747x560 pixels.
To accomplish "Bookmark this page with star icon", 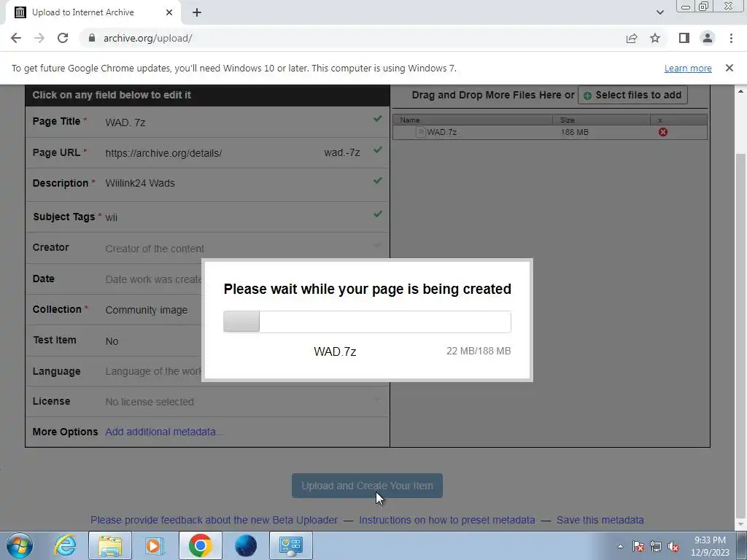I will click(x=655, y=38).
